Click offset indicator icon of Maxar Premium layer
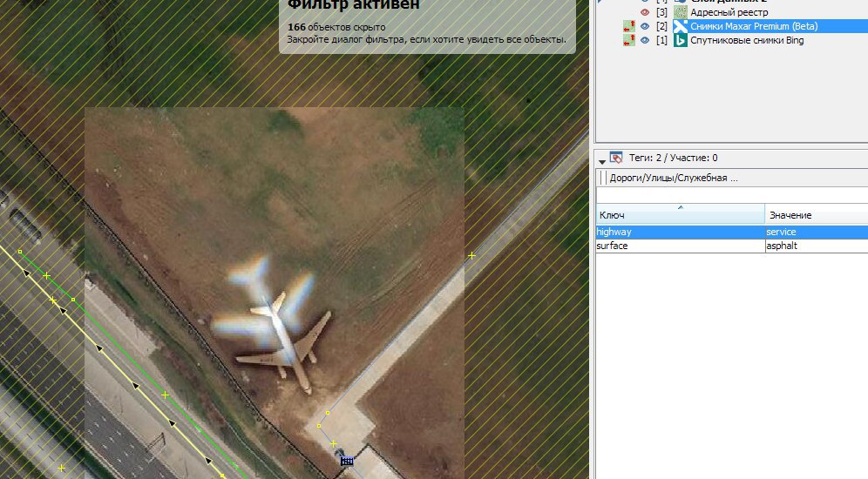Screen dimensions: 868x479 pos(629,26)
